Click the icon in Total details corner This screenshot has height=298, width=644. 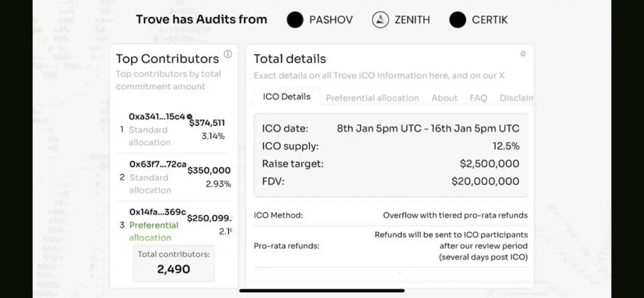point(523,54)
